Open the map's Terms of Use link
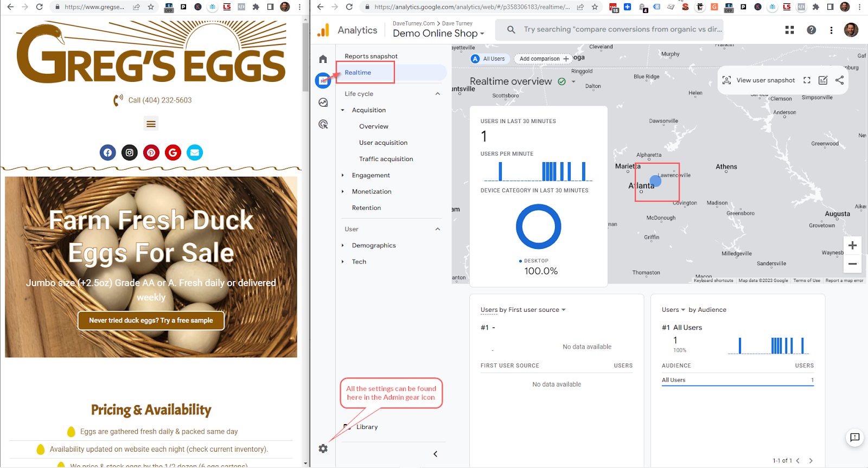This screenshot has height=468, width=868. tap(807, 280)
